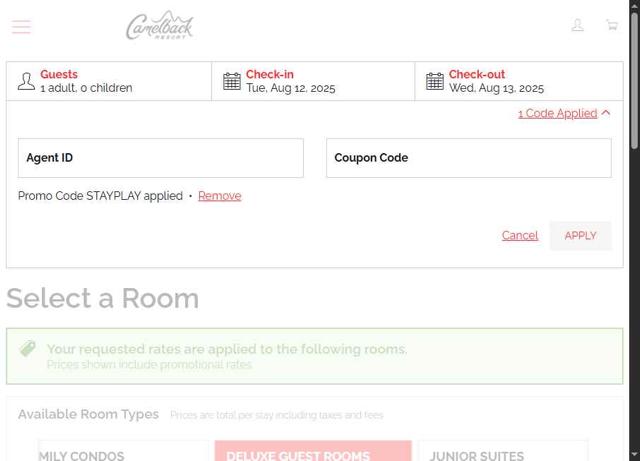Open the user account icon
Viewport: 640px width, 461px height.
pyautogui.click(x=577, y=25)
